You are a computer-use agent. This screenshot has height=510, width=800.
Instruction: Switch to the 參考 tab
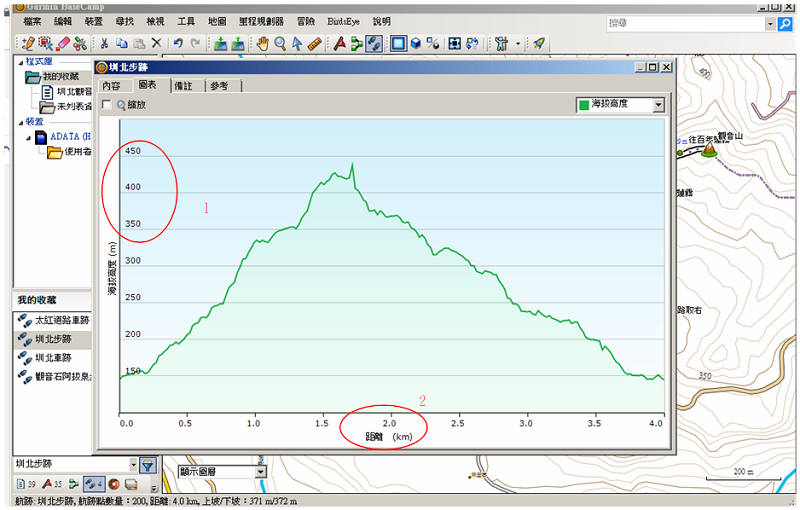(x=219, y=86)
